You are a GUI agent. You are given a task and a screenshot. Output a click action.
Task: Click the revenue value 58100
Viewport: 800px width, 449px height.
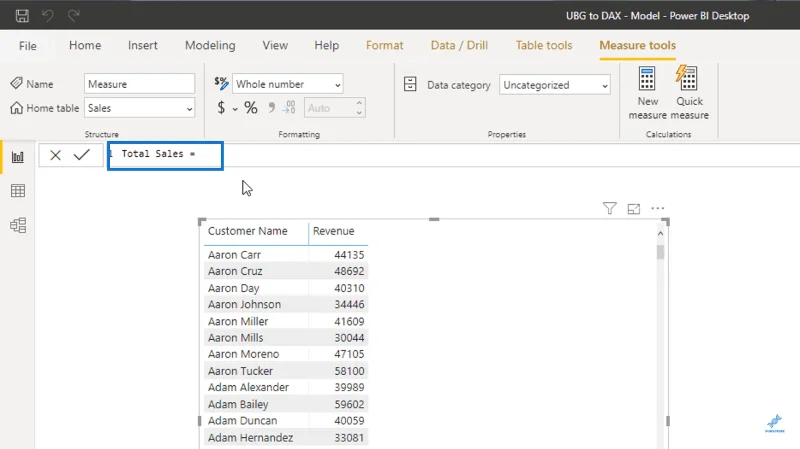[349, 371]
